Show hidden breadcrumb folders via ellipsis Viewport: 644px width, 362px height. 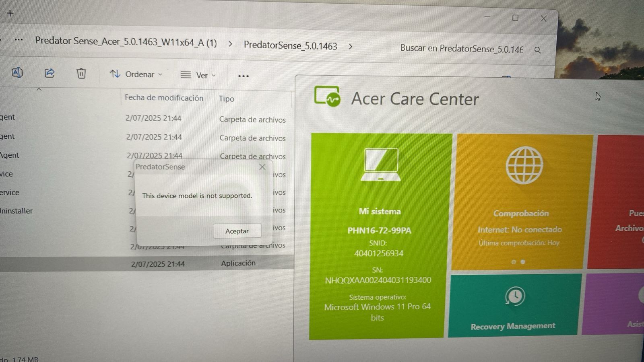[x=19, y=39]
